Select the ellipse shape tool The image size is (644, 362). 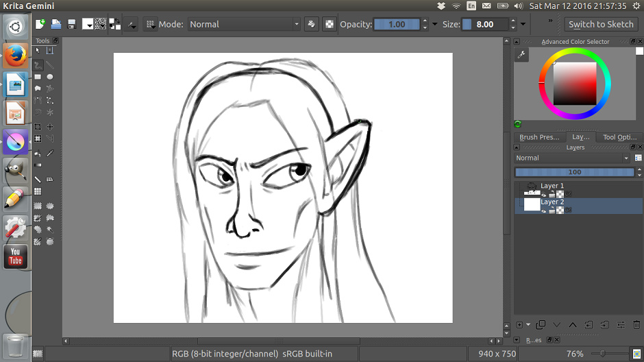point(50,77)
